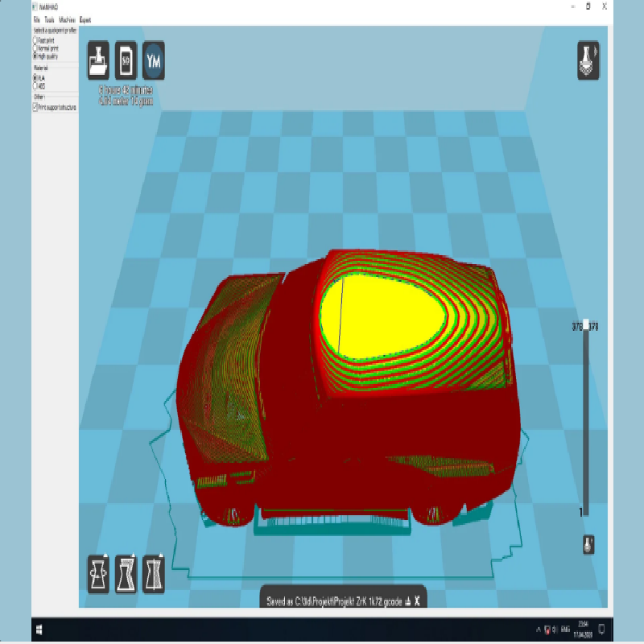Expand the Expert menu
644x644 pixels.
85,19
